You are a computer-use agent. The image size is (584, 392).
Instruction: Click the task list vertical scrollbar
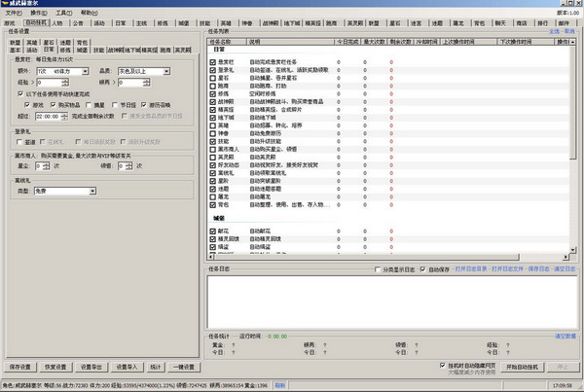pos(572,102)
